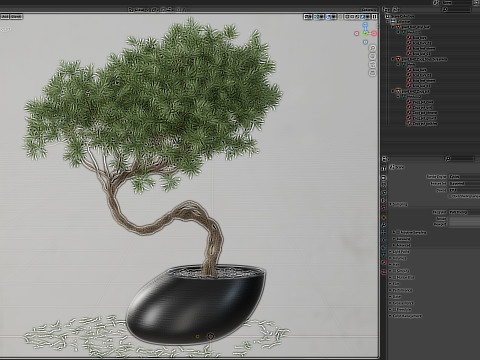The width and height of the screenshot is (480, 360).
Task: Expand the Color Management panel
Action: tap(405, 316)
